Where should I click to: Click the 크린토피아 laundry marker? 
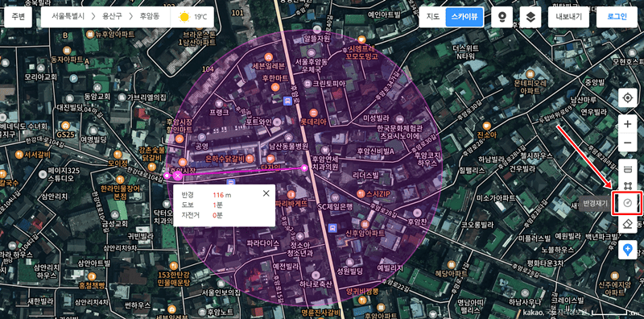click(308, 83)
